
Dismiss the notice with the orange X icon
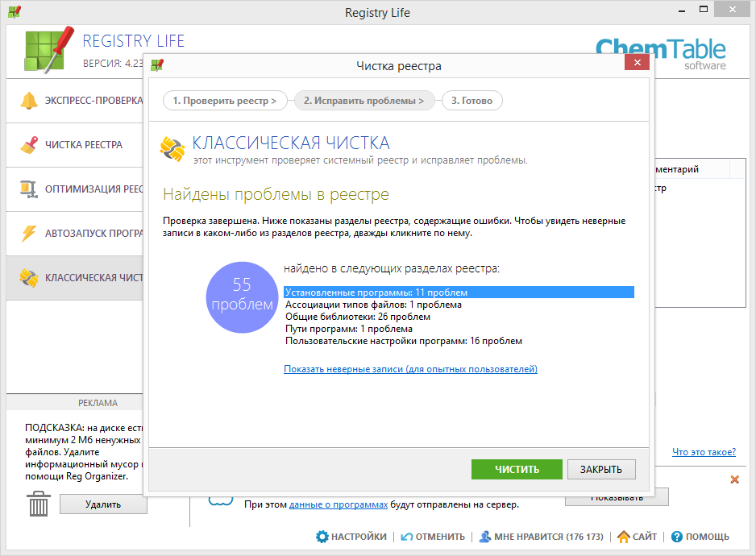click(x=735, y=479)
